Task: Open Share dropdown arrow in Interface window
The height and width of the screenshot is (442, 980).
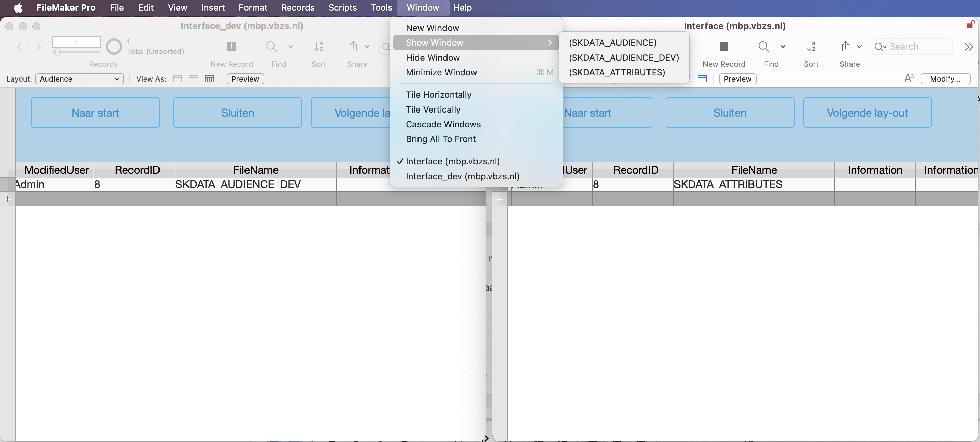Action: (x=859, y=47)
